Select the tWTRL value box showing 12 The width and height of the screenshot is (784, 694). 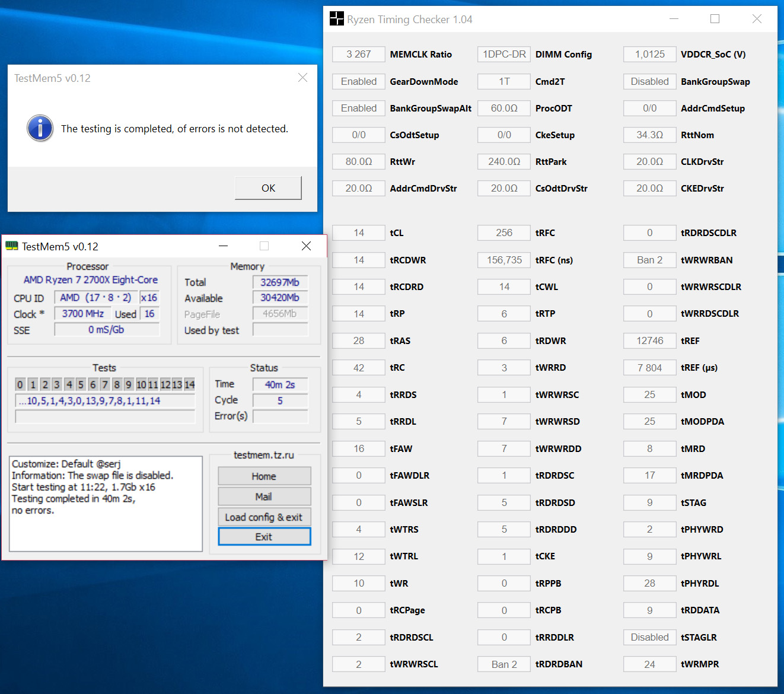point(359,556)
